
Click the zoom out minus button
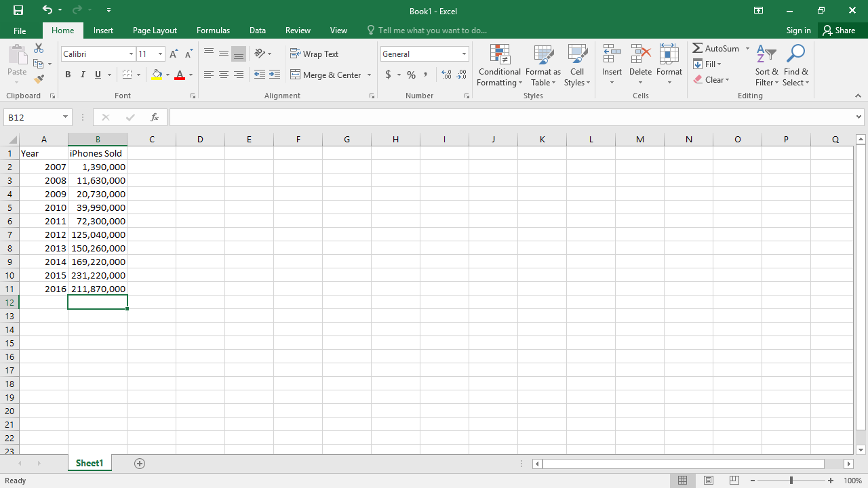(x=753, y=481)
